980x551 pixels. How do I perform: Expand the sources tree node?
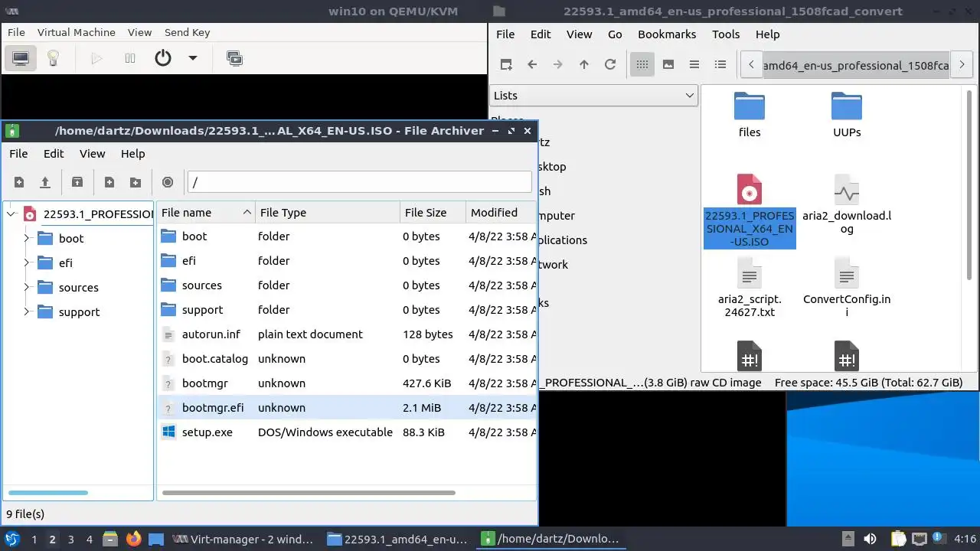tap(27, 288)
